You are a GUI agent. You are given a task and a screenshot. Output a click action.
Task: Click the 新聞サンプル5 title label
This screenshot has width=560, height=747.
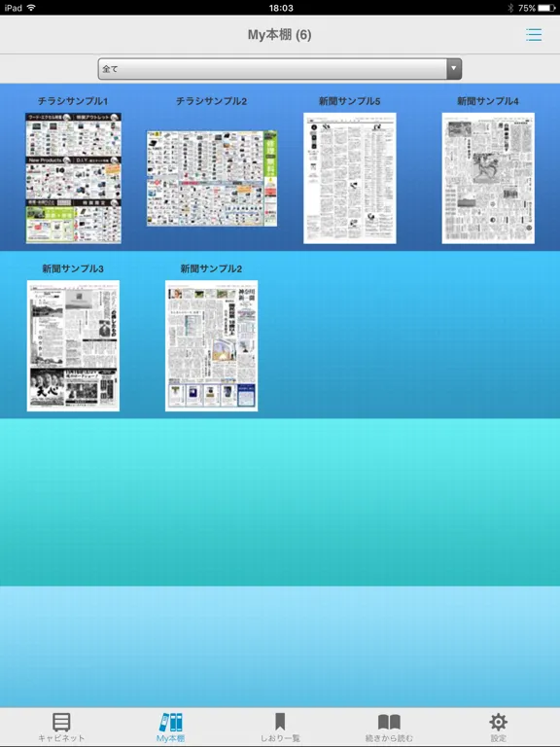pos(350,101)
